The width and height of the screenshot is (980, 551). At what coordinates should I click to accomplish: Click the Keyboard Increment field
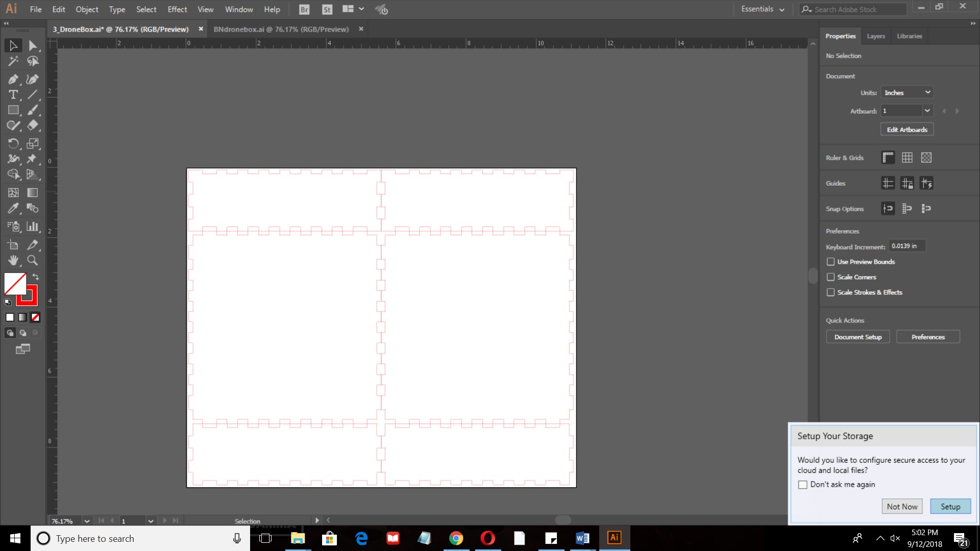pyautogui.click(x=906, y=246)
